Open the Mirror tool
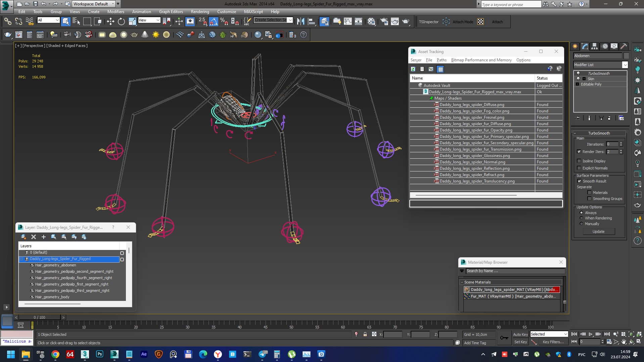Screen dimensions: 644x362 (301, 22)
